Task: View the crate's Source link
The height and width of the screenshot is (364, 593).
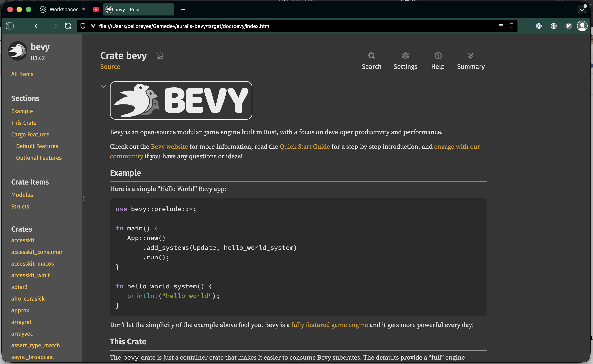Action: click(x=110, y=67)
